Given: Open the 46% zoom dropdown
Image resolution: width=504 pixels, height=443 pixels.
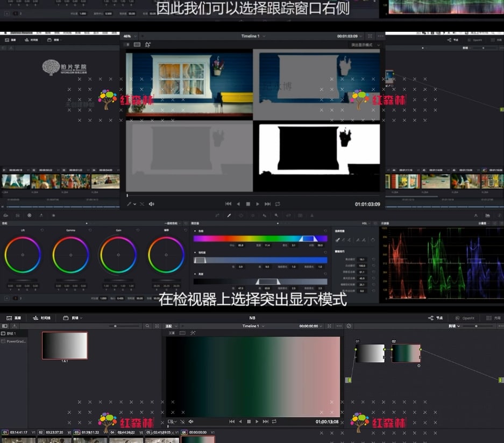Looking at the screenshot, I should (x=130, y=36).
